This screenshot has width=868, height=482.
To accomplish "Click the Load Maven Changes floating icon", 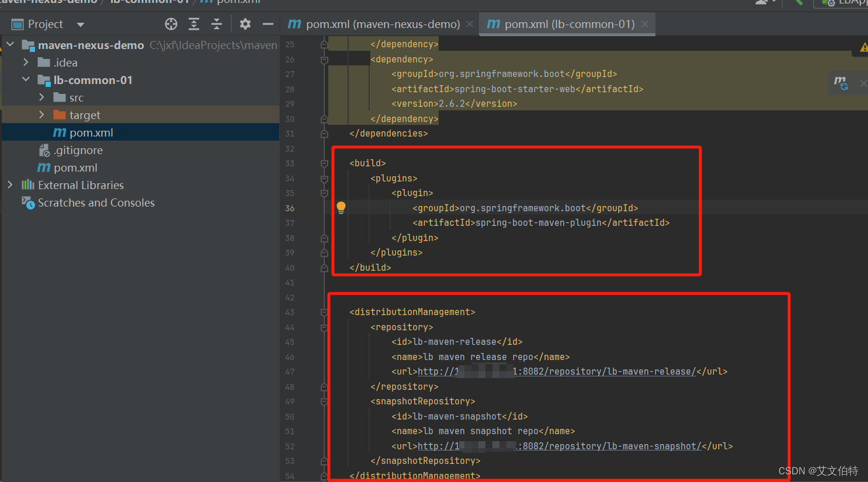I will 841,83.
